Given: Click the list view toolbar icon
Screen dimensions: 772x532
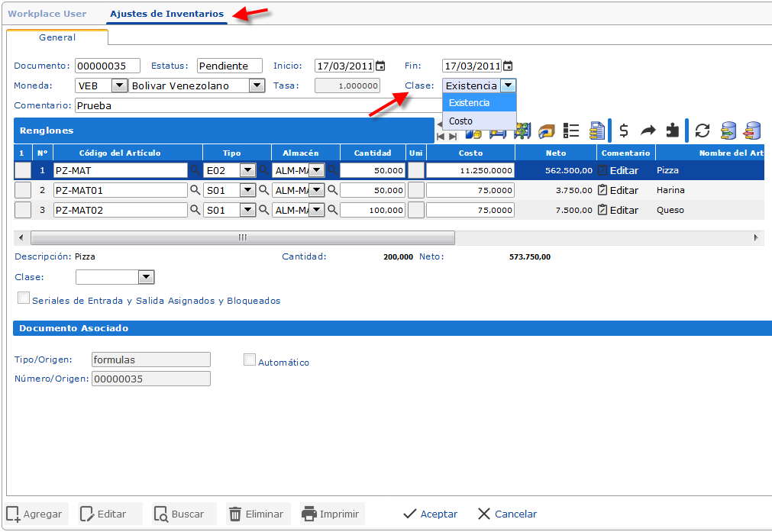Looking at the screenshot, I should (x=570, y=131).
